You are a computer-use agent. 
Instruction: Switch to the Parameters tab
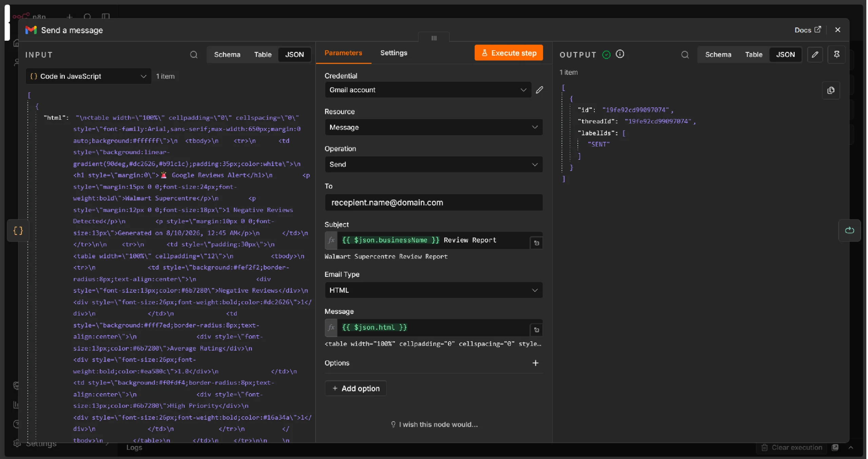tap(343, 53)
